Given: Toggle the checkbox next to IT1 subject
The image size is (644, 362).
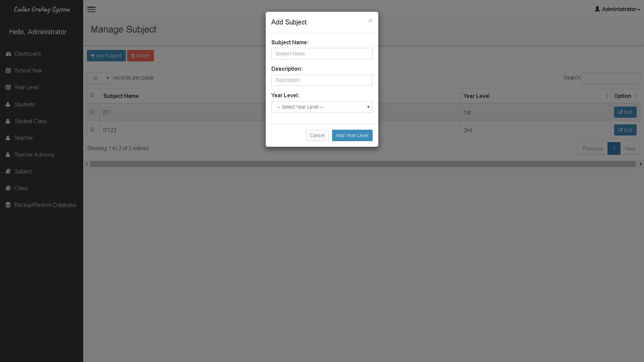Looking at the screenshot, I should point(93,111).
